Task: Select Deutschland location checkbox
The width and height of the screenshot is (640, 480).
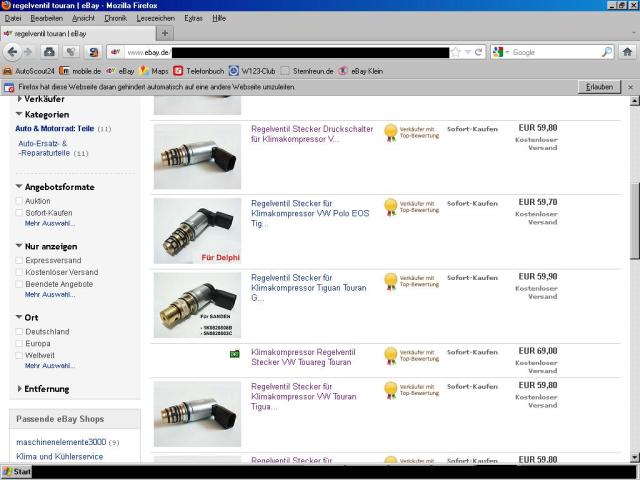Action: pos(19,331)
